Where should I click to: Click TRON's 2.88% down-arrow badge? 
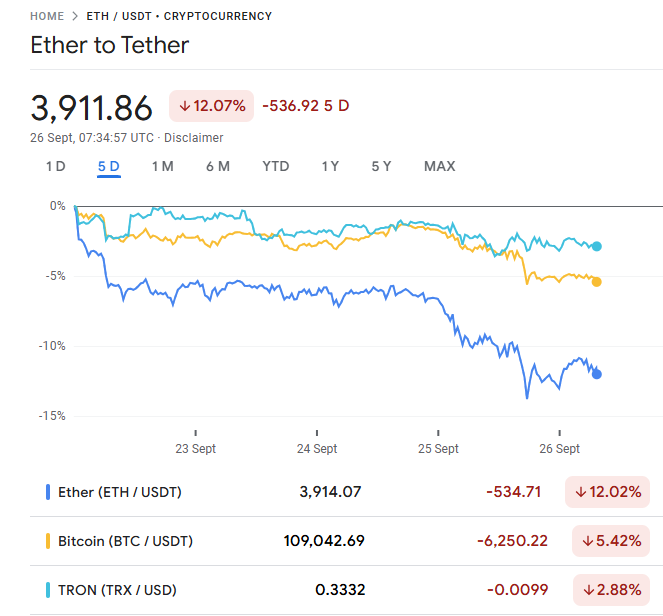(611, 590)
